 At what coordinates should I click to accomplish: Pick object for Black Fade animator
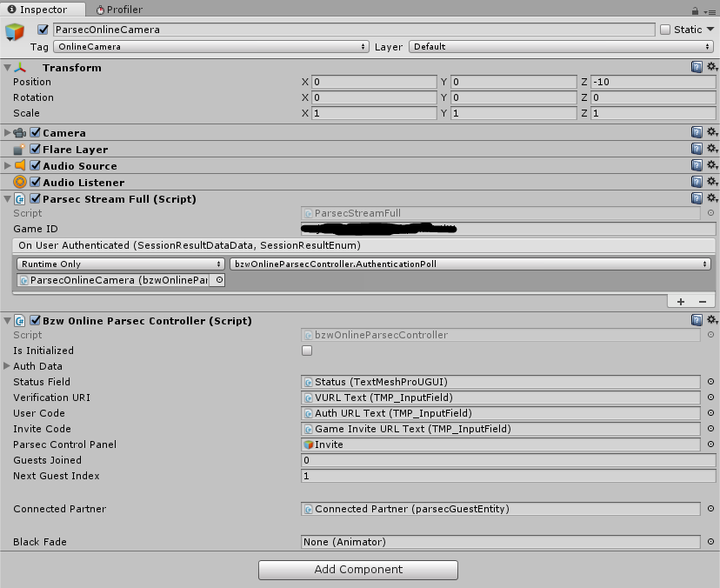coord(710,542)
